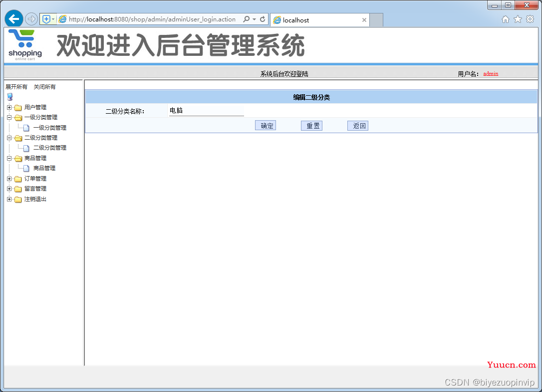
Task: Open the dropdown arrow beside the plus icon
Action: [53, 19]
